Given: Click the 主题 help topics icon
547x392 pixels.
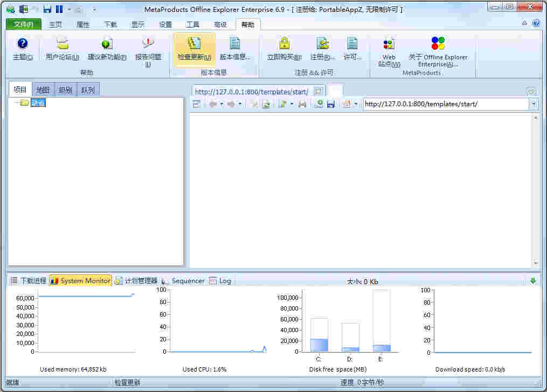Looking at the screenshot, I should [x=22, y=44].
